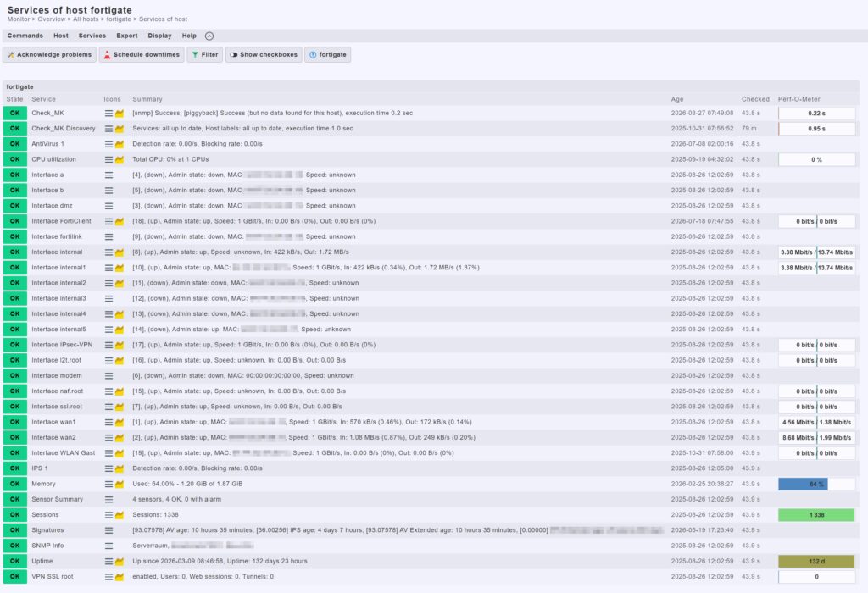This screenshot has height=593, width=868.
Task: Click the Monitor breadcrumb link
Action: pyautogui.click(x=19, y=19)
